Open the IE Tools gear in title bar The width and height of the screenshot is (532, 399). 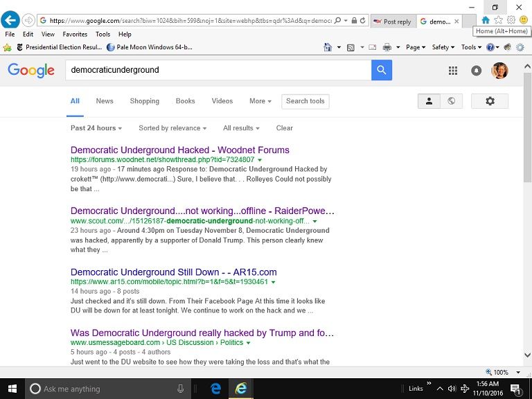[511, 20]
